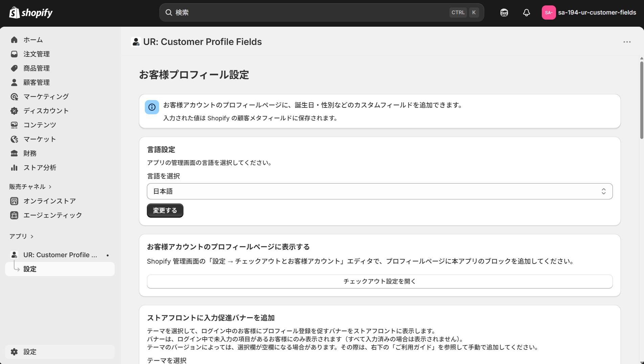Click the テーマを選択 label

(x=167, y=360)
